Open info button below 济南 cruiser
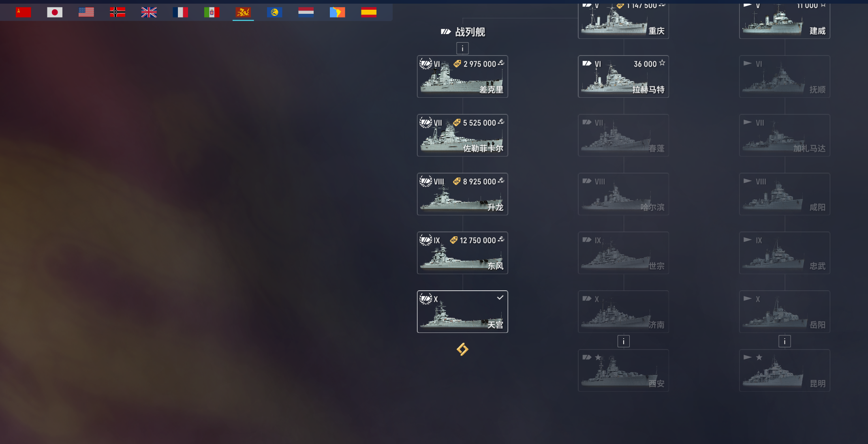This screenshot has height=444, width=868. click(x=624, y=341)
